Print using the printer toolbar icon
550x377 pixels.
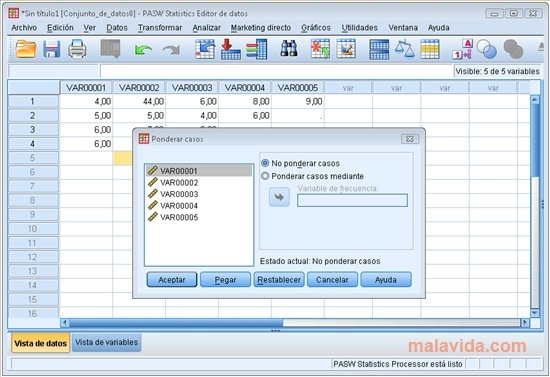[x=77, y=49]
